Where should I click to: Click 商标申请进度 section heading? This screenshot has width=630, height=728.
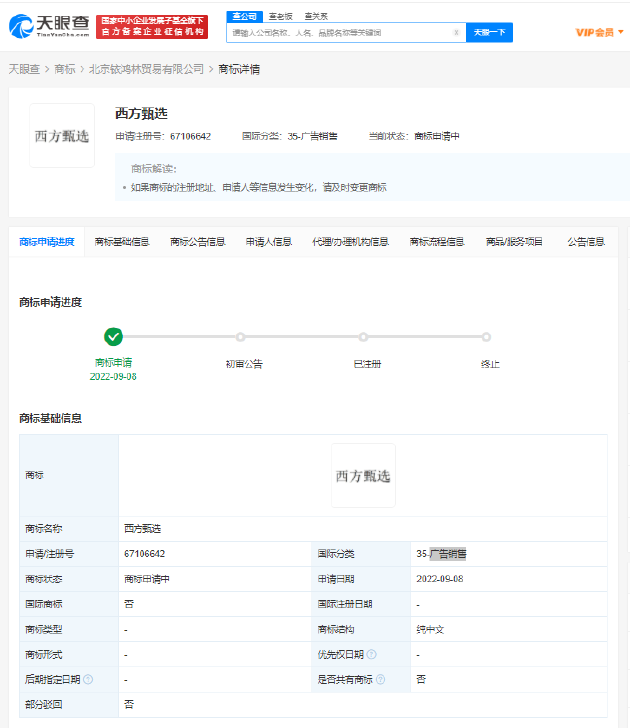click(x=51, y=302)
